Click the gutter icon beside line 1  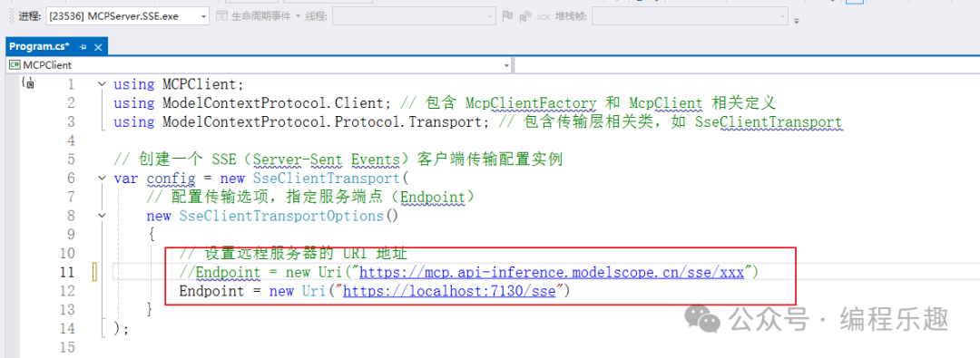click(27, 83)
